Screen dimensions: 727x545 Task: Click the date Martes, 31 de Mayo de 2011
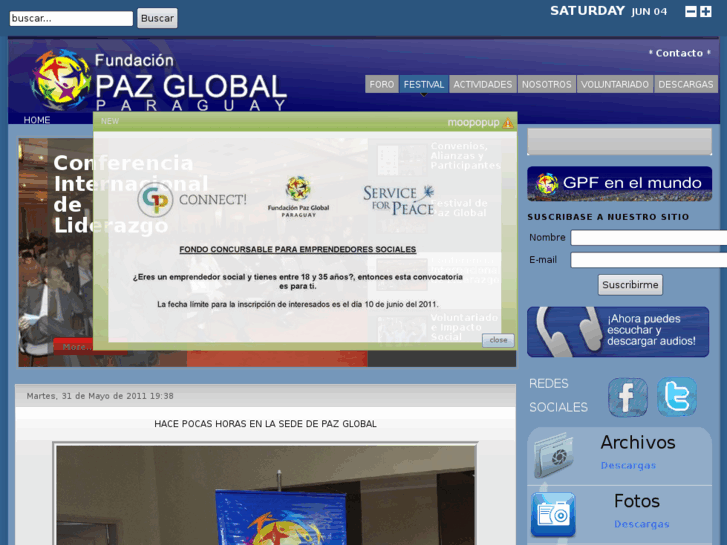click(100, 396)
